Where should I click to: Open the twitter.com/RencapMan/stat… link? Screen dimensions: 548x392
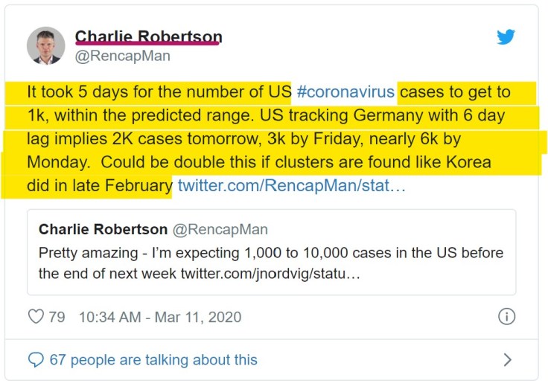(x=290, y=184)
